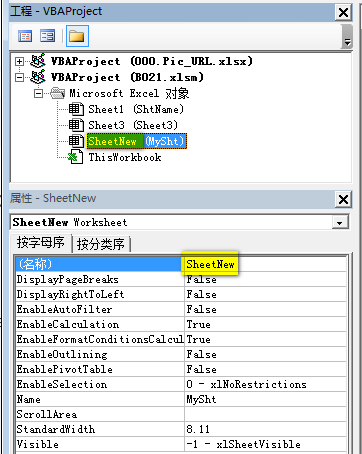Click EnableCalculation value True
This screenshot has height=454, width=362.
pos(265,324)
